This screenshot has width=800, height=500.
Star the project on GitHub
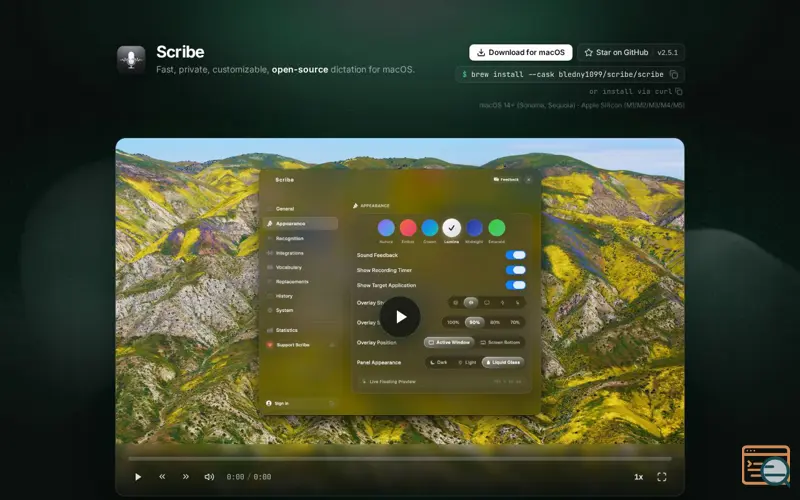pos(616,53)
